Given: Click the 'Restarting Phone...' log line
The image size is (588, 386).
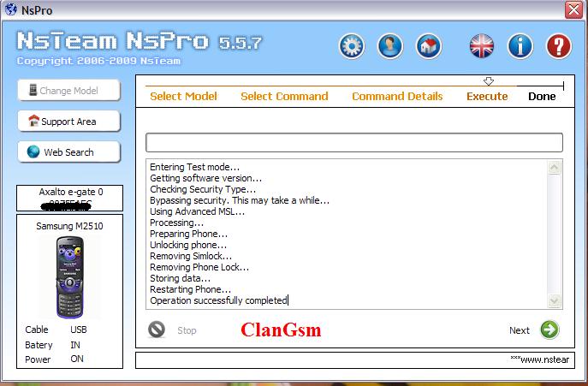Looking at the screenshot, I should 191,289.
